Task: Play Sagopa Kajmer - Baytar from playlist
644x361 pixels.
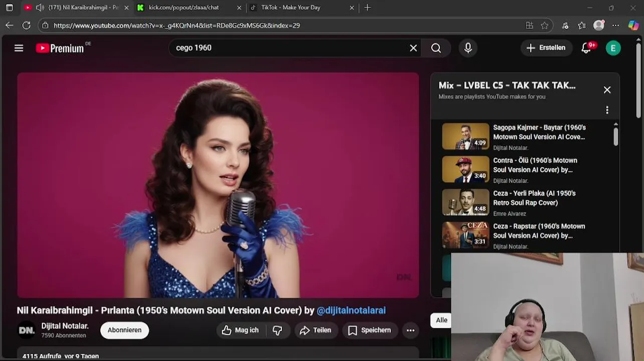Action: 539,132
